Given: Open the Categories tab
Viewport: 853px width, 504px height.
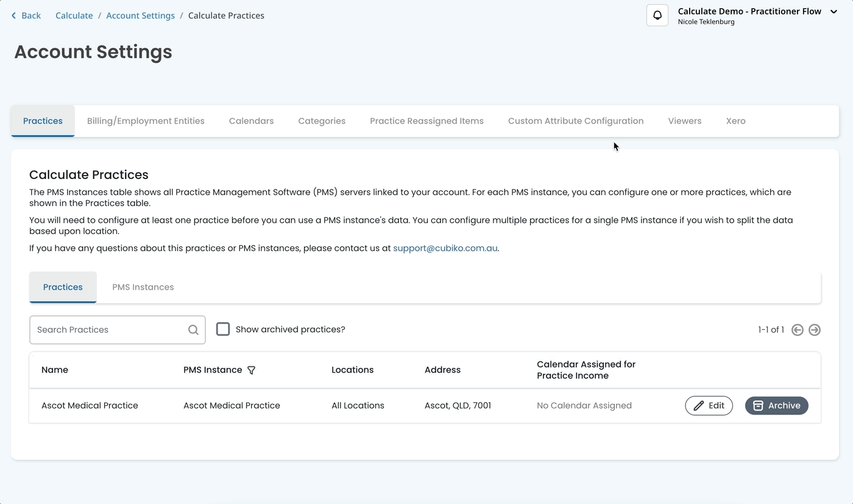Looking at the screenshot, I should (322, 121).
